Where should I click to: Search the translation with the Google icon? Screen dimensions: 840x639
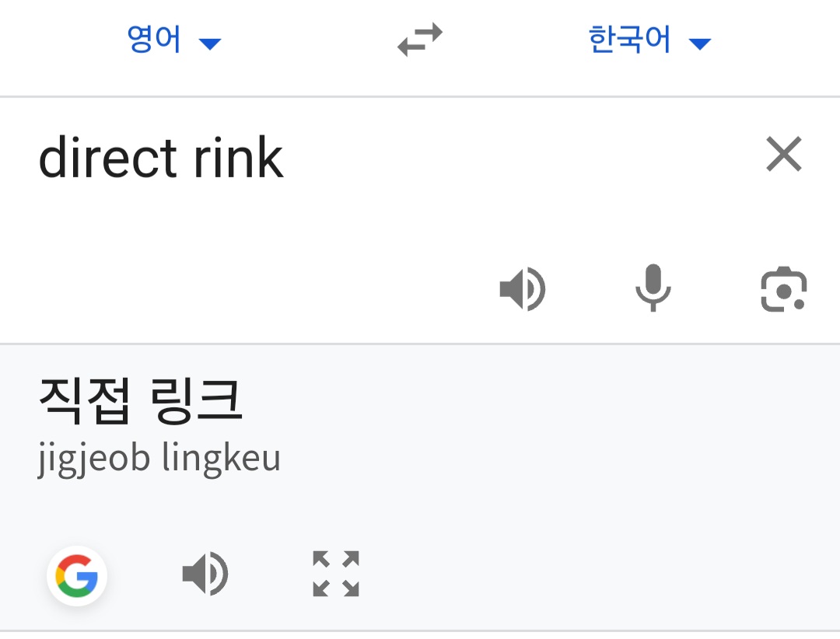(x=77, y=576)
